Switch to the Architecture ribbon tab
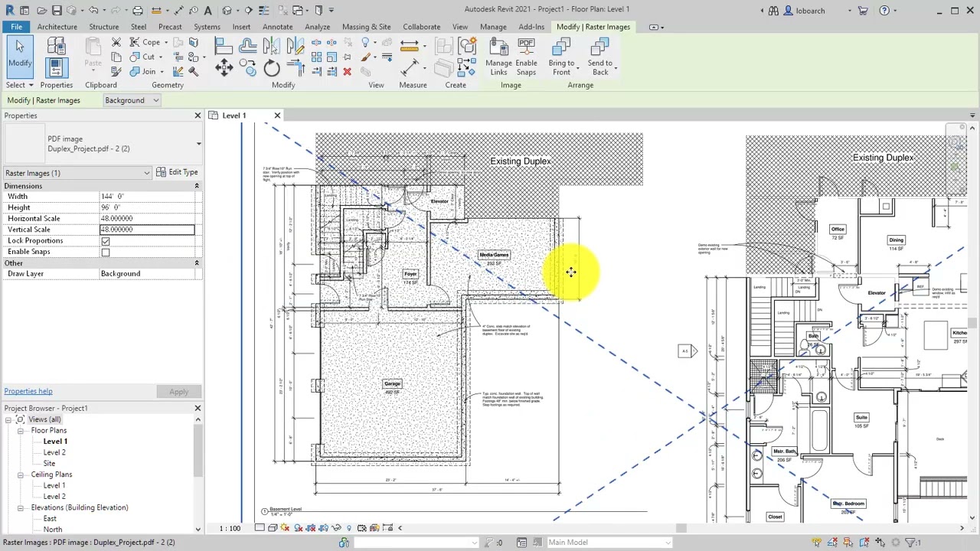Image resolution: width=980 pixels, height=551 pixels. (x=57, y=27)
